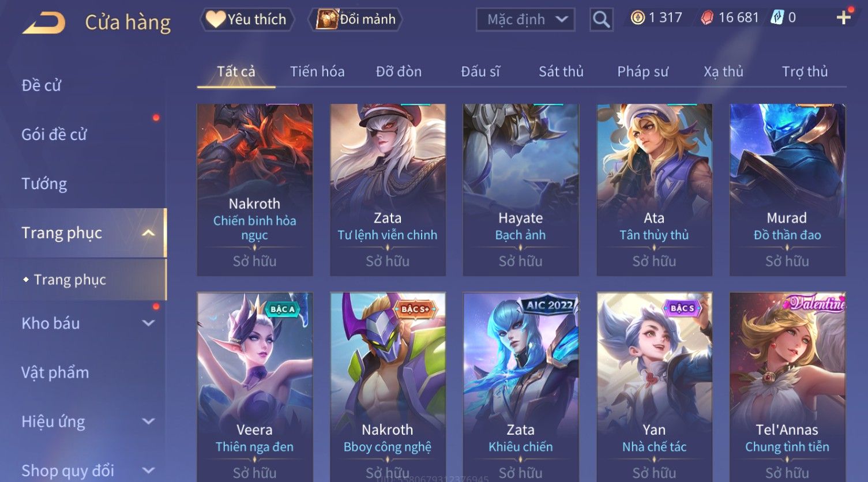Expand the Hiệu ứng sidebar section

click(x=148, y=421)
